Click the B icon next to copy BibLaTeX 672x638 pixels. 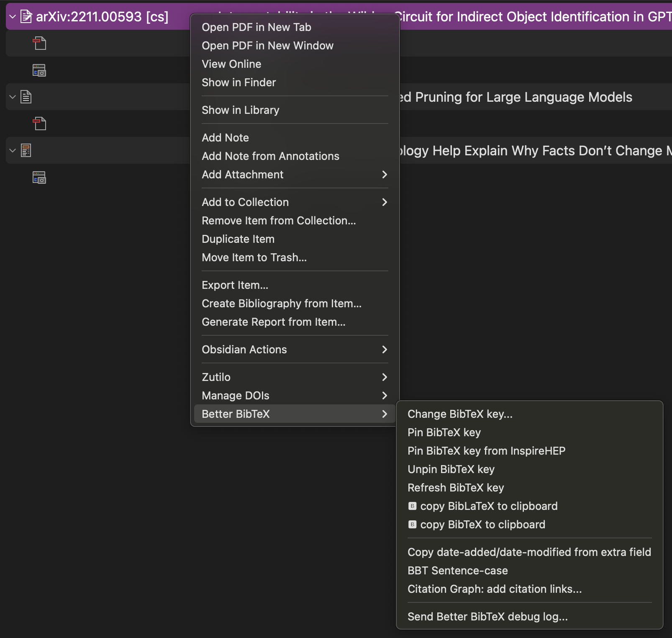pyautogui.click(x=412, y=506)
